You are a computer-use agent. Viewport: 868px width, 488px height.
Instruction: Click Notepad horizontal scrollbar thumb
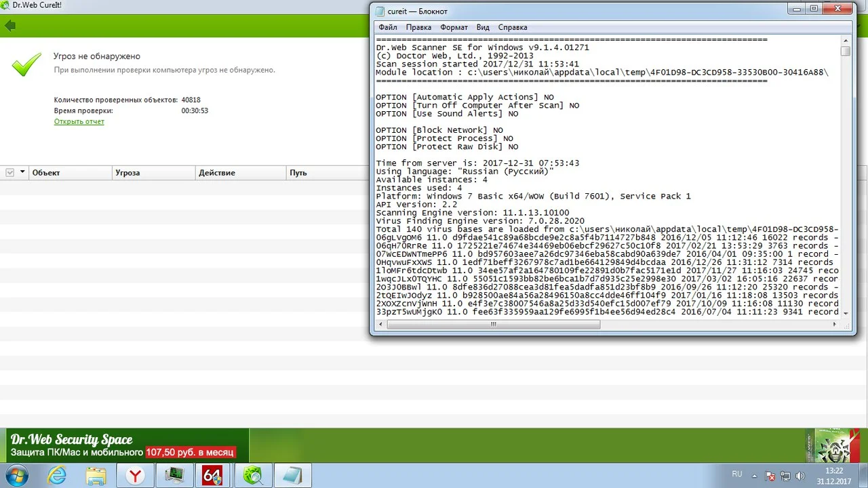(494, 325)
